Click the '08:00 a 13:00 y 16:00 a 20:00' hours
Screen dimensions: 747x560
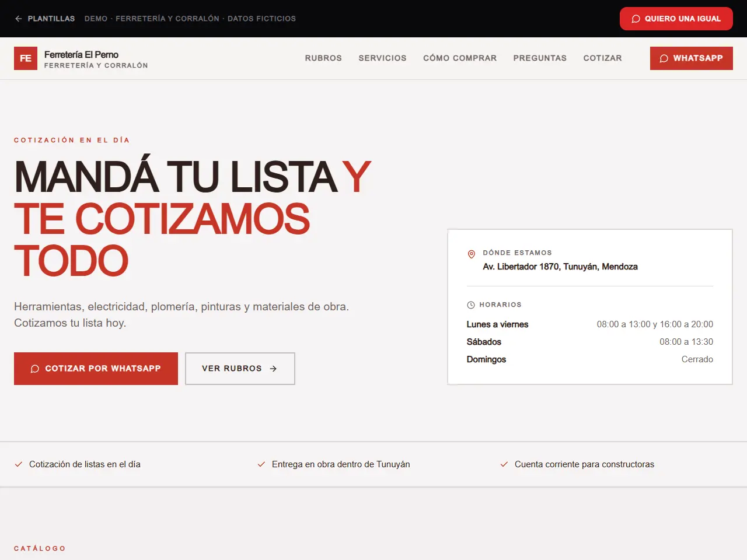tap(655, 324)
